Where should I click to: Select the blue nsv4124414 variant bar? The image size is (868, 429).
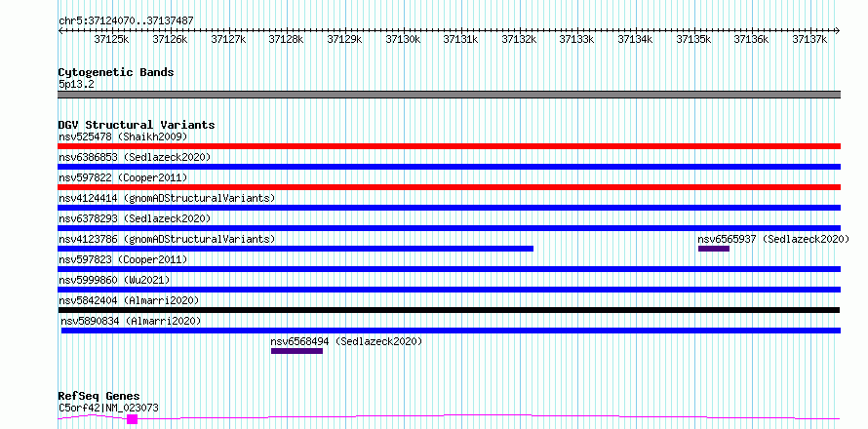pyautogui.click(x=449, y=208)
